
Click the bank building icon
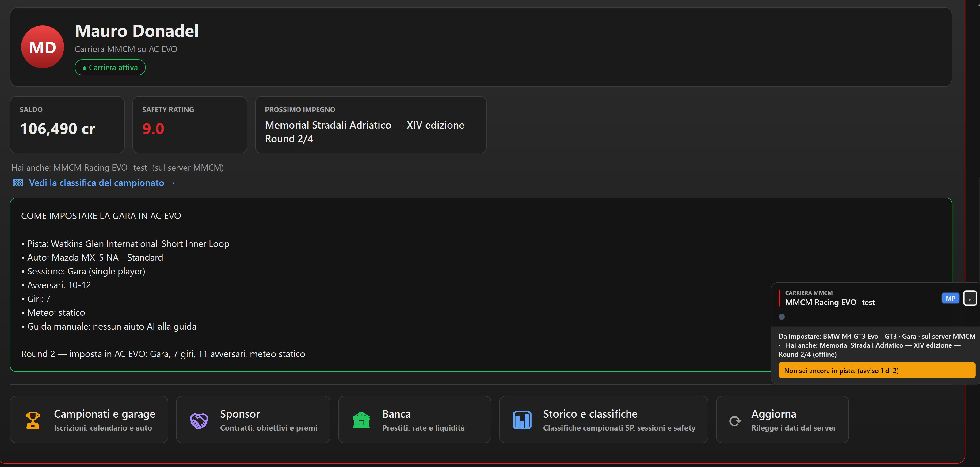coord(361,420)
